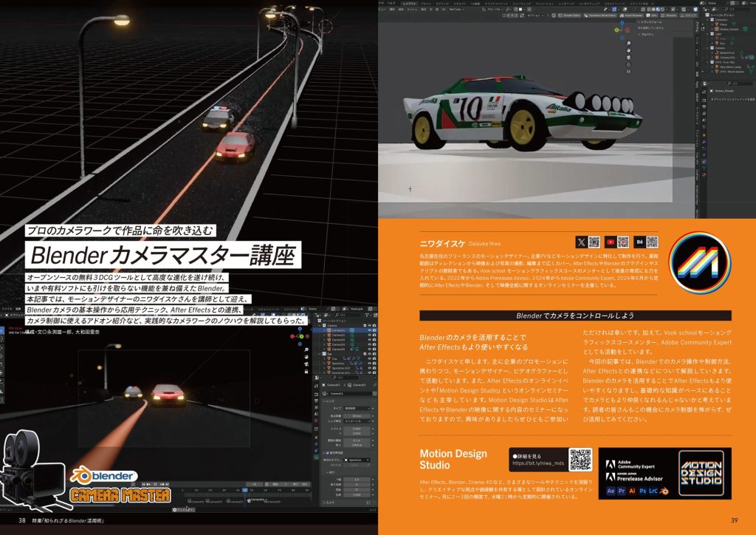Click the Premiere Pro Pr icon
Viewport: 756px width, 535px height.
click(x=622, y=491)
